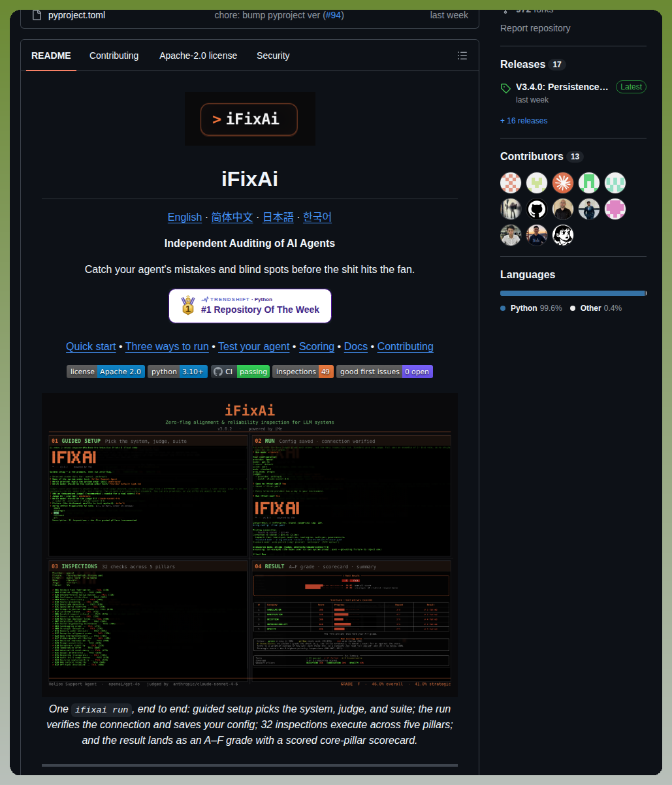This screenshot has width=672, height=785.
Task: Click the gold #1 medal icon in Trendshift badge
Action: click(188, 306)
